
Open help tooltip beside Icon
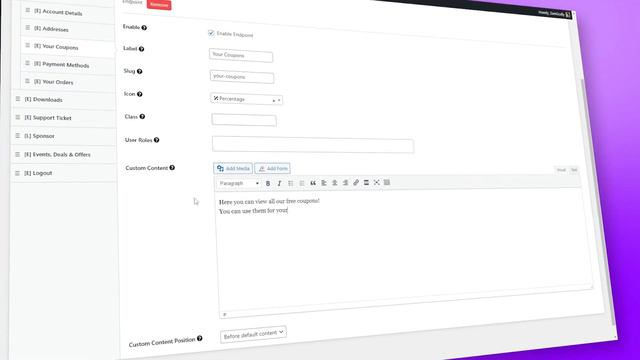click(140, 94)
